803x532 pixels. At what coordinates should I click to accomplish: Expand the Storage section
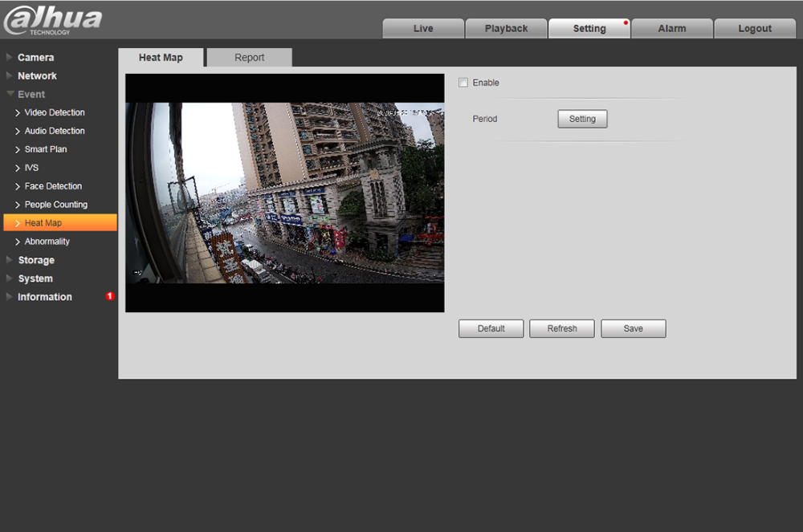click(x=36, y=261)
